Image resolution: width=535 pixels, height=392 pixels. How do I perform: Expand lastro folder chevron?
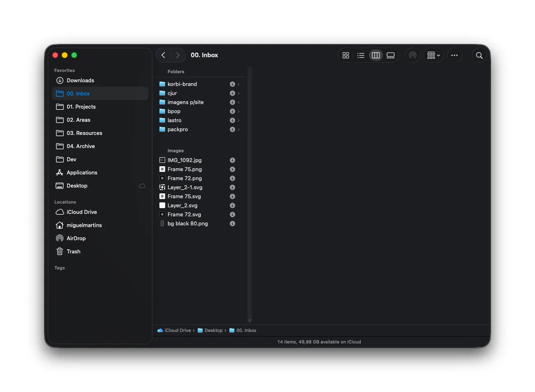[x=238, y=120]
